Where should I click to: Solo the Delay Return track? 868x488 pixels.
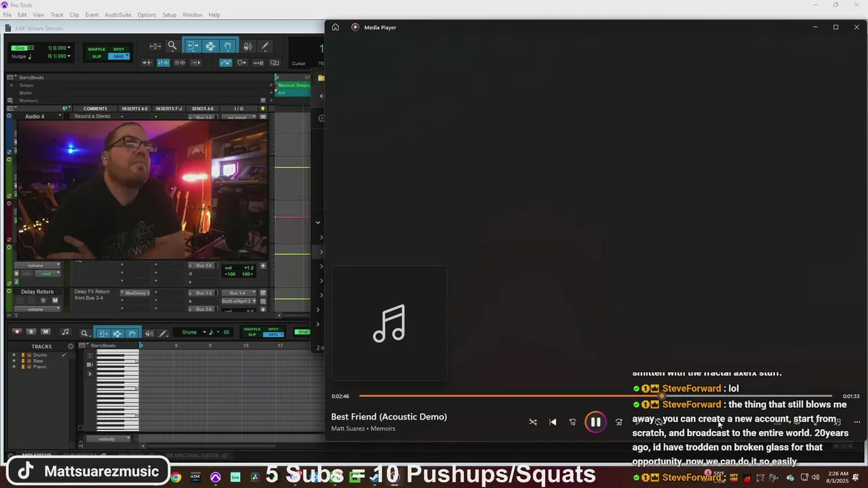pos(43,300)
